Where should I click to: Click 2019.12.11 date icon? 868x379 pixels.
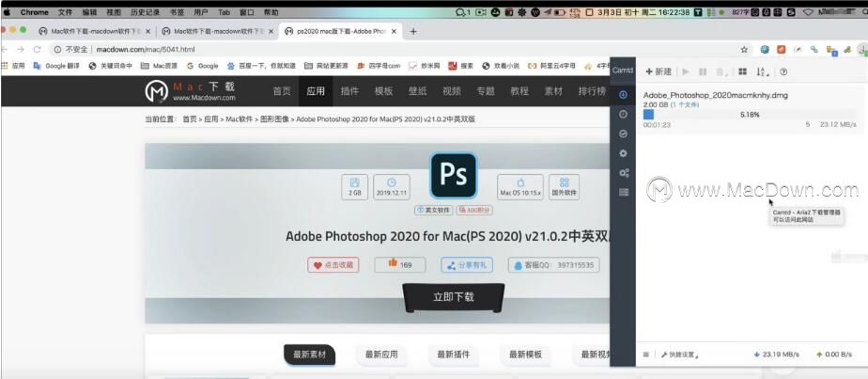click(x=392, y=187)
